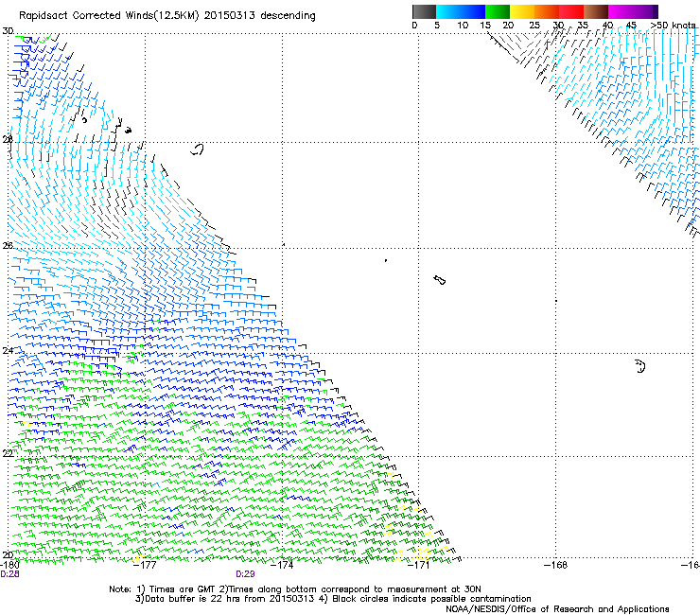The height and width of the screenshot is (615, 700).
Task: Click the longitude label '-180' on bottom axis
Action: [x=9, y=565]
